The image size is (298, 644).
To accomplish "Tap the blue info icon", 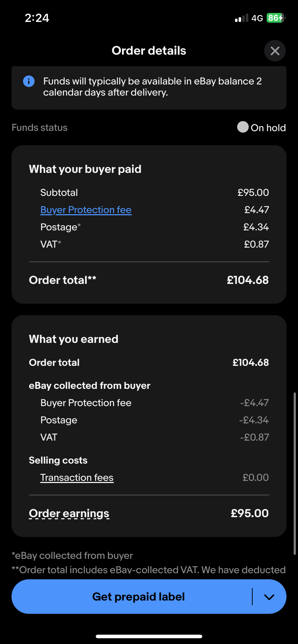I will coord(29,81).
